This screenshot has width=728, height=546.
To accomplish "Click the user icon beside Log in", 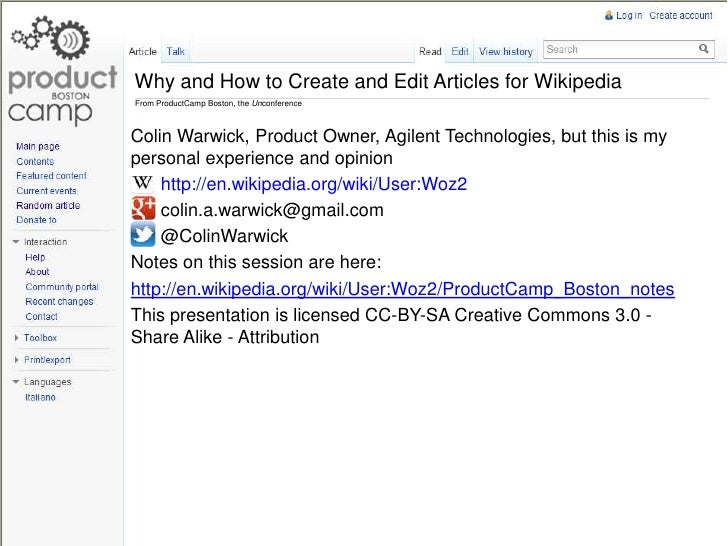I will click(x=609, y=15).
